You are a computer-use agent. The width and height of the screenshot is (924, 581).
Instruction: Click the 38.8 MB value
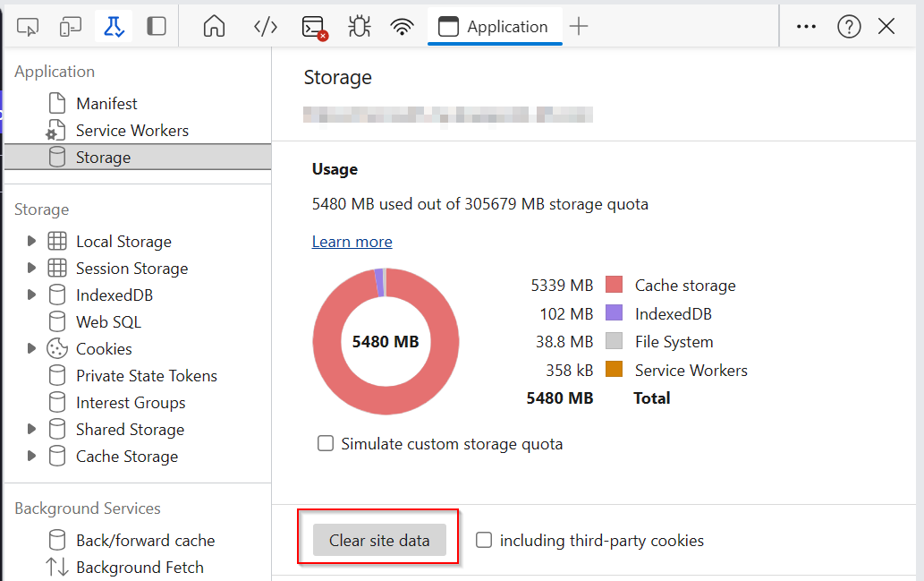pos(564,341)
